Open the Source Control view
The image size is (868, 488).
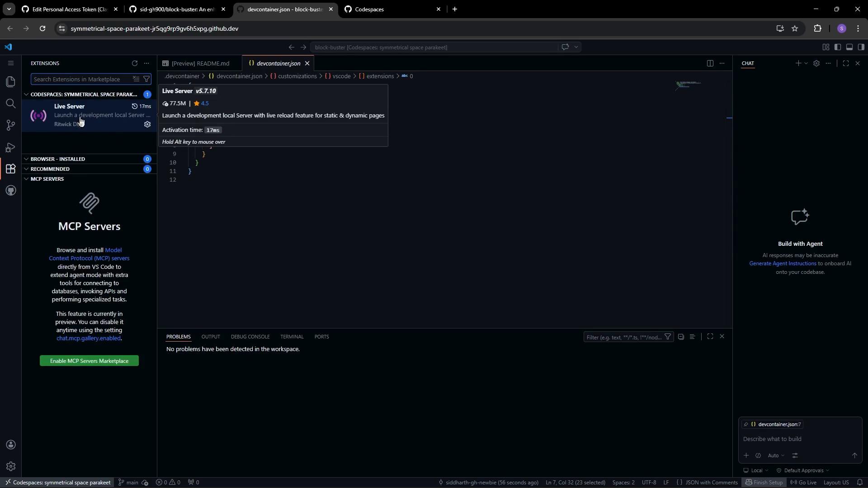tap(10, 125)
